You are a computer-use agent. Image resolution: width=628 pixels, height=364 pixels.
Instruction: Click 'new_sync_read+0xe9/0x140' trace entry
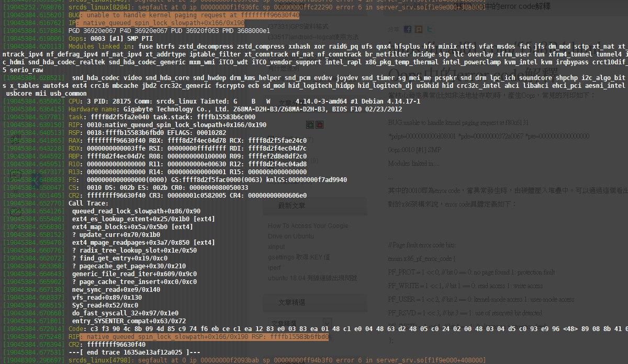tap(116, 289)
